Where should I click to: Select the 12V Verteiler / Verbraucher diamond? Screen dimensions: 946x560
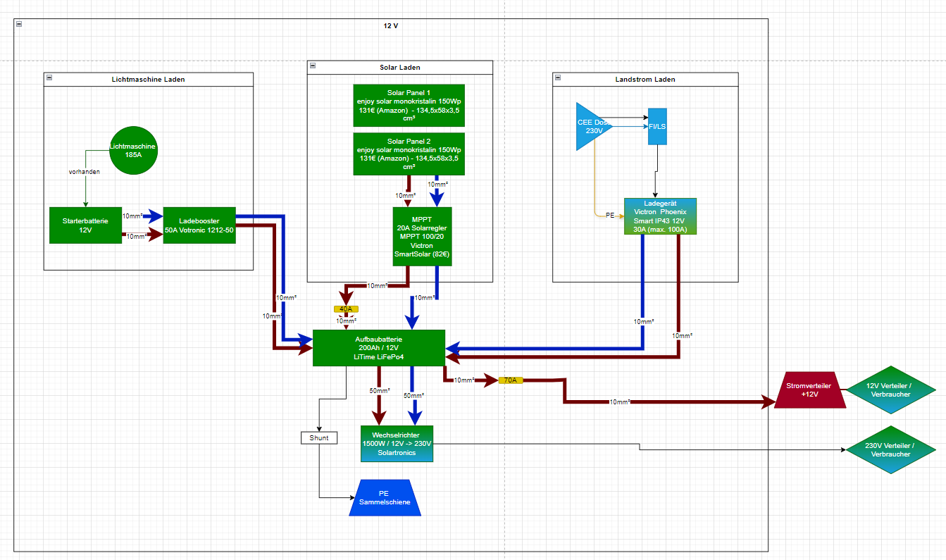tap(891, 390)
